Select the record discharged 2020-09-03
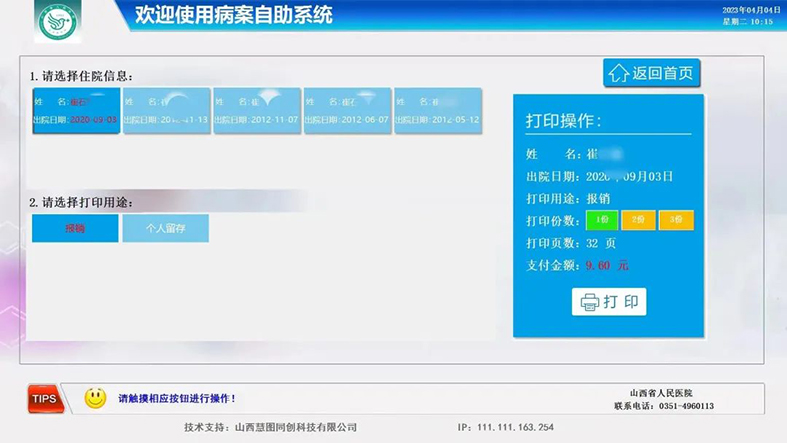787x443 pixels. [x=76, y=111]
